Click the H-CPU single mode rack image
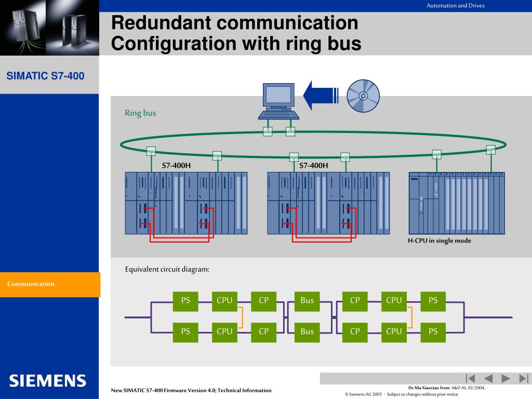 pyautogui.click(x=457, y=203)
